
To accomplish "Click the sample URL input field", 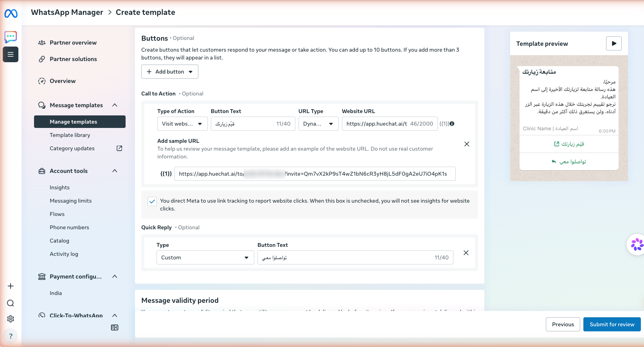I will [315, 174].
